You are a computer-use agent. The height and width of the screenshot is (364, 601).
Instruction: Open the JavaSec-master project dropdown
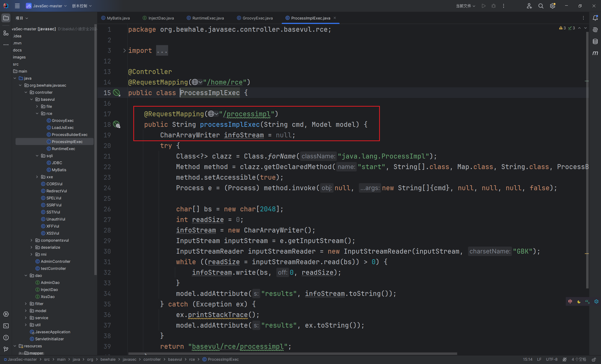(x=46, y=6)
